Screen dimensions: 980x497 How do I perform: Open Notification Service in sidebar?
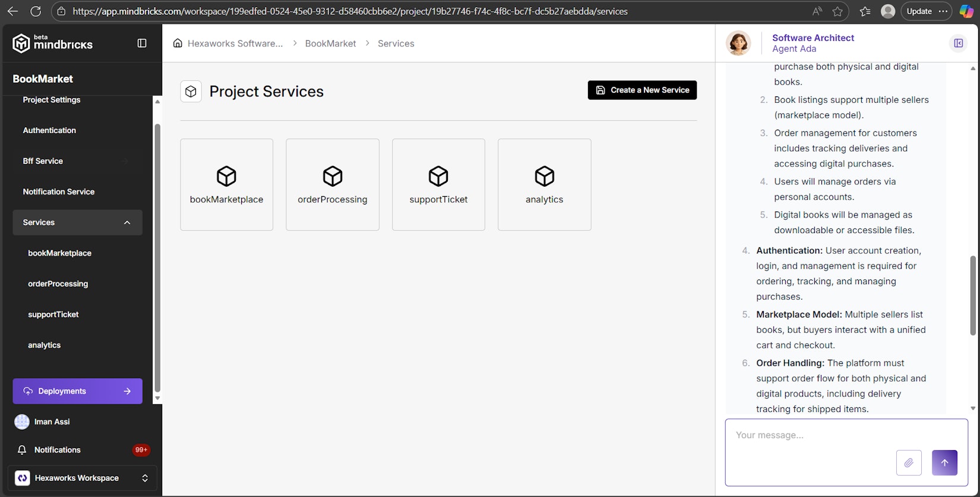[x=58, y=191]
